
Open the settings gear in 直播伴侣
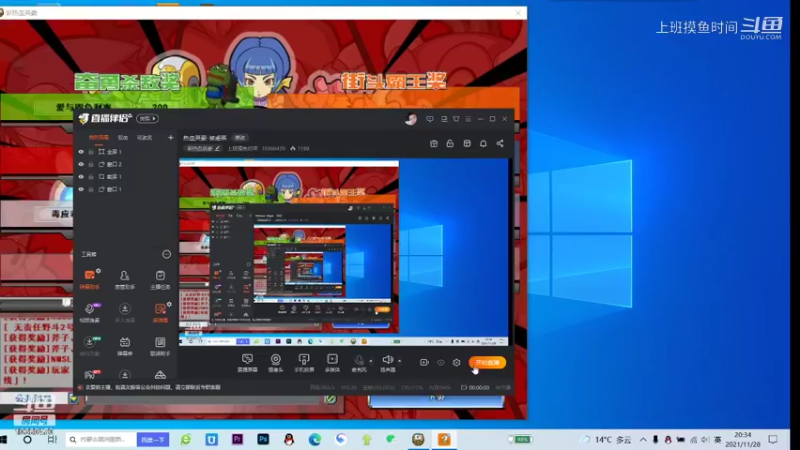click(457, 362)
